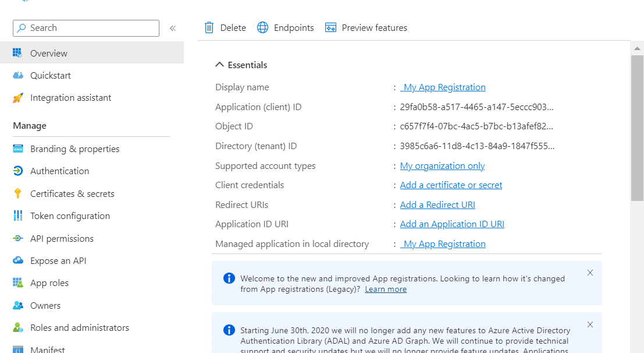Dismiss the welcome App registrations banner
Viewport: 644px width, 353px height.
click(590, 273)
